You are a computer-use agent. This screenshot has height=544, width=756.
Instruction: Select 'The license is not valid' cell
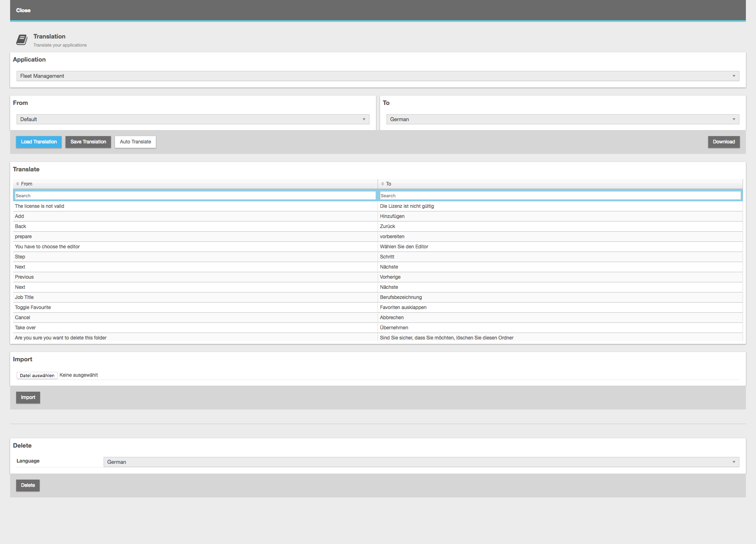(x=195, y=206)
